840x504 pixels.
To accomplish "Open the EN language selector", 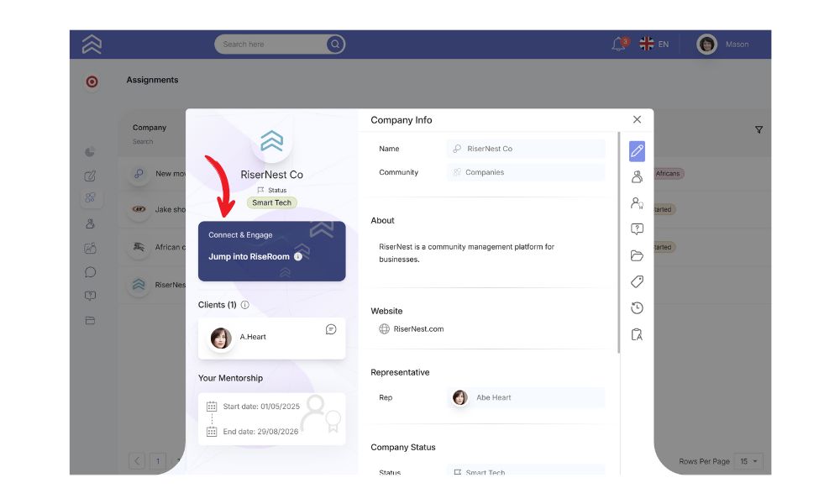I will (664, 44).
